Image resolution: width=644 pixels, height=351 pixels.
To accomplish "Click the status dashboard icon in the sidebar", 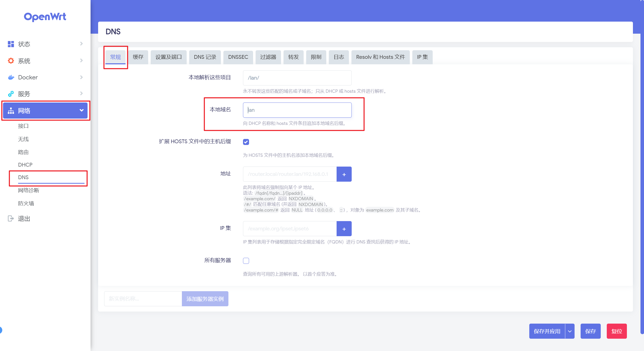I will pos(11,44).
